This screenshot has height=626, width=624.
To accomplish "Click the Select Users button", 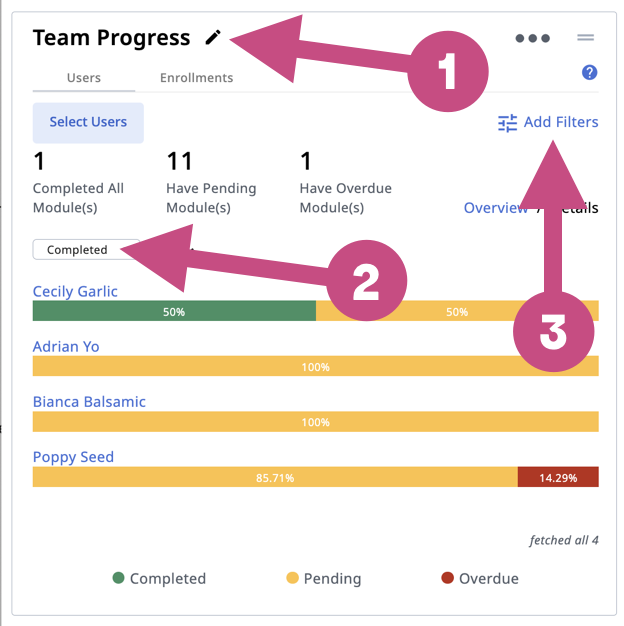I will point(88,122).
